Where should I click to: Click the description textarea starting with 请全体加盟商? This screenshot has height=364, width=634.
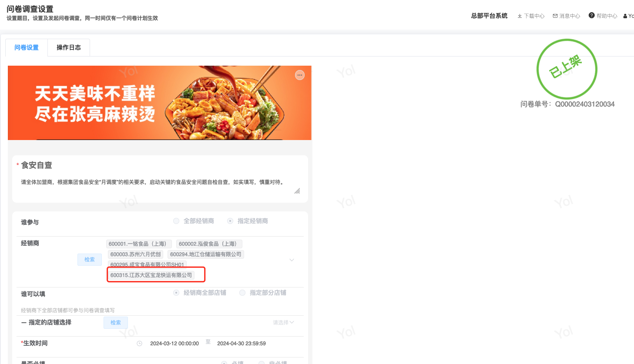click(x=160, y=186)
